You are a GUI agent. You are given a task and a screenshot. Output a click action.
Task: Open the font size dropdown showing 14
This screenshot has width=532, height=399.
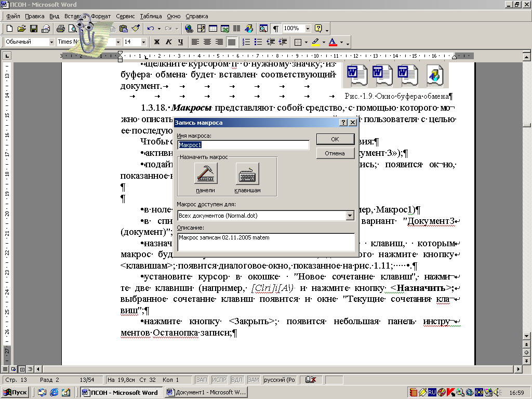pos(143,42)
